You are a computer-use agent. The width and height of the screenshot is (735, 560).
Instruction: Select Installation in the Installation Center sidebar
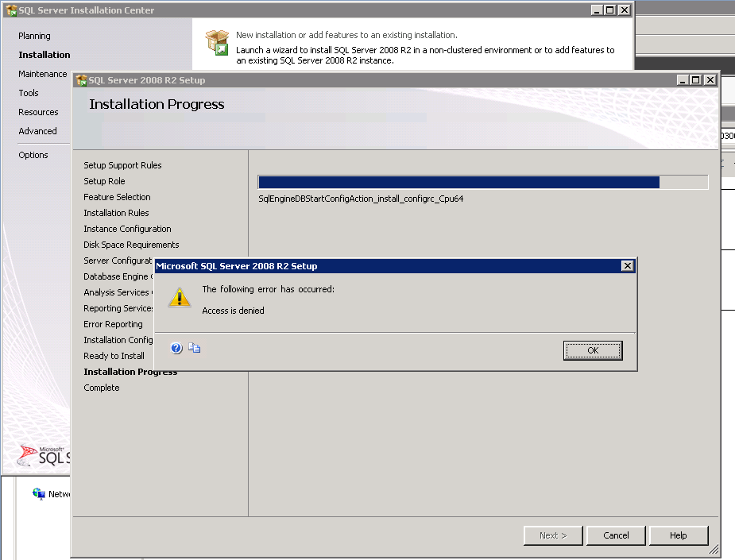[44, 55]
